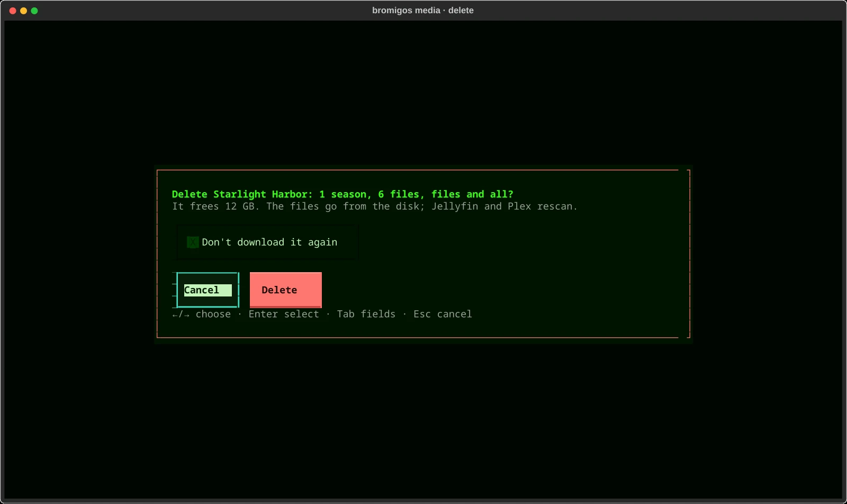
Task: Click the "Tab fields" hint text
Action: tap(366, 314)
